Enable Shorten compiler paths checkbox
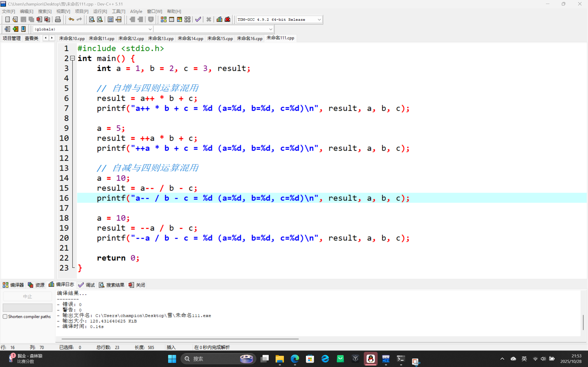The image size is (588, 367). (5, 317)
